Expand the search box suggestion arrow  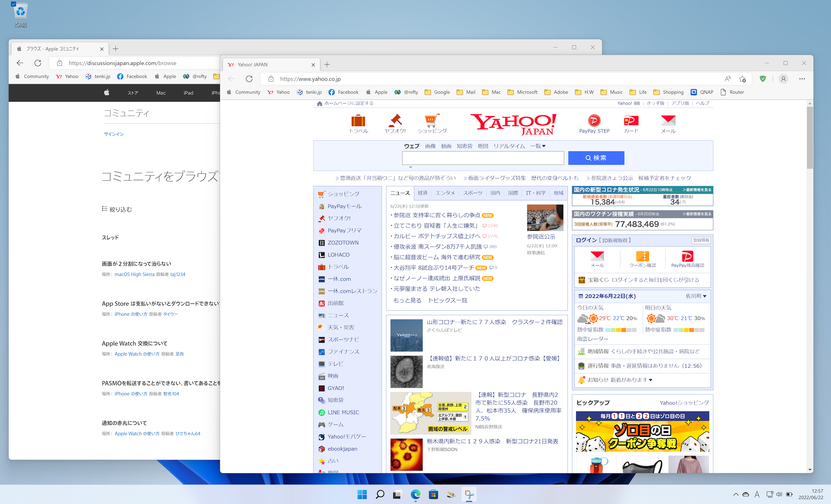(x=410, y=167)
